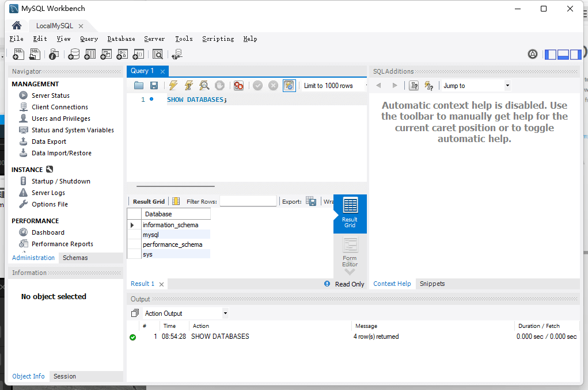Search table data toolbar icon
The width and height of the screenshot is (588, 390).
[157, 54]
